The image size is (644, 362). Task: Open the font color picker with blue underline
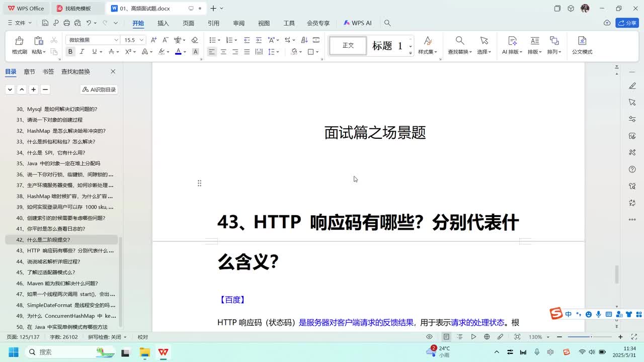tap(178, 52)
